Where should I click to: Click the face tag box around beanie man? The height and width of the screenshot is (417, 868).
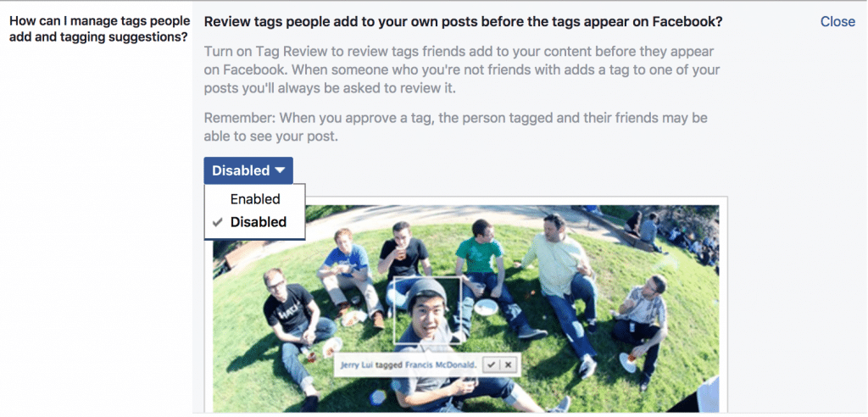(x=427, y=310)
